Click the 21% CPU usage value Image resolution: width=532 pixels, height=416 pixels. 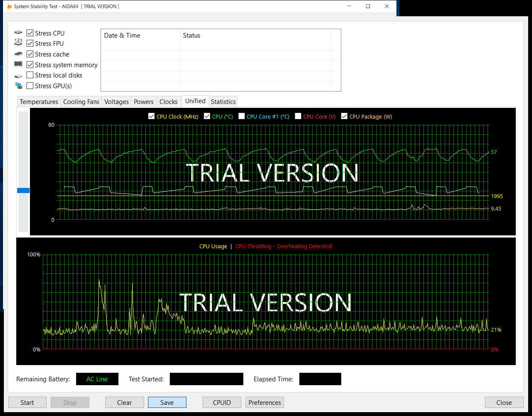496,330
